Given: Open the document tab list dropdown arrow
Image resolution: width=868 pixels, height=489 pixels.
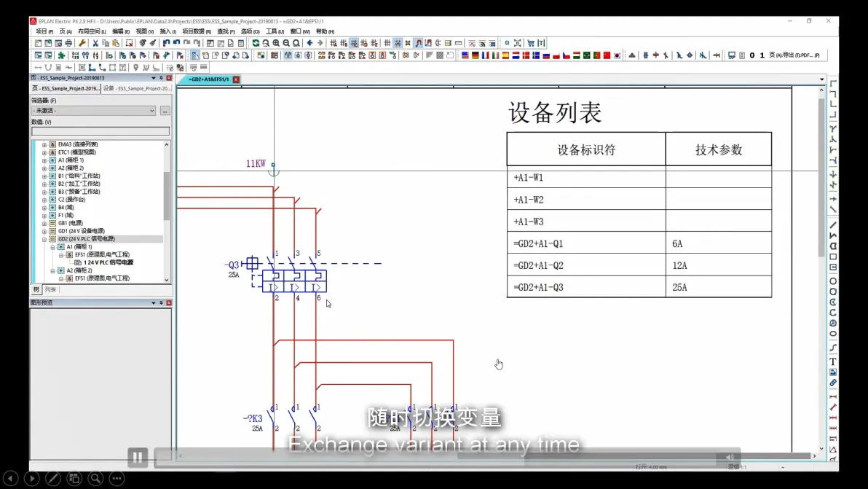Looking at the screenshot, I should tap(821, 79).
